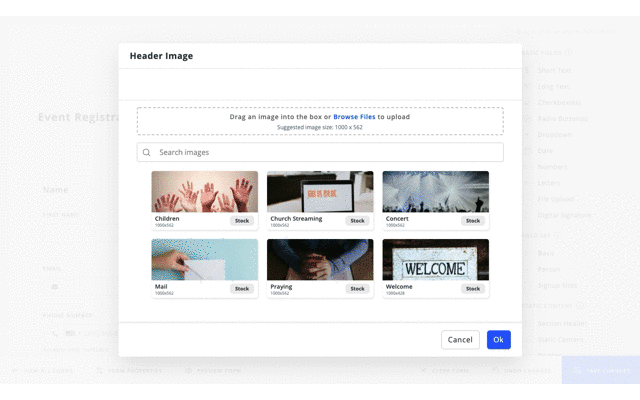Viewport: 640px width, 400px height.
Task: Select the Children raised-hands thumbnail
Action: click(x=204, y=191)
